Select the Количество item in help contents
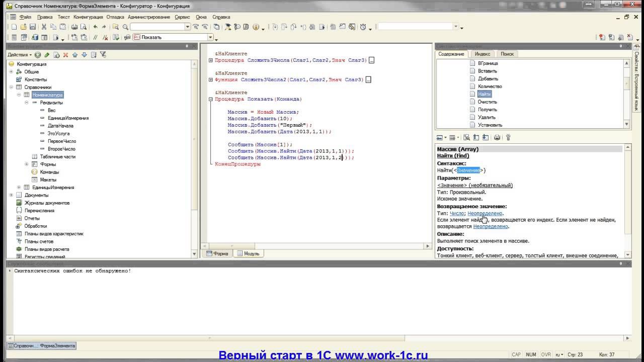Screen dimensions: 644x362 point(490,86)
